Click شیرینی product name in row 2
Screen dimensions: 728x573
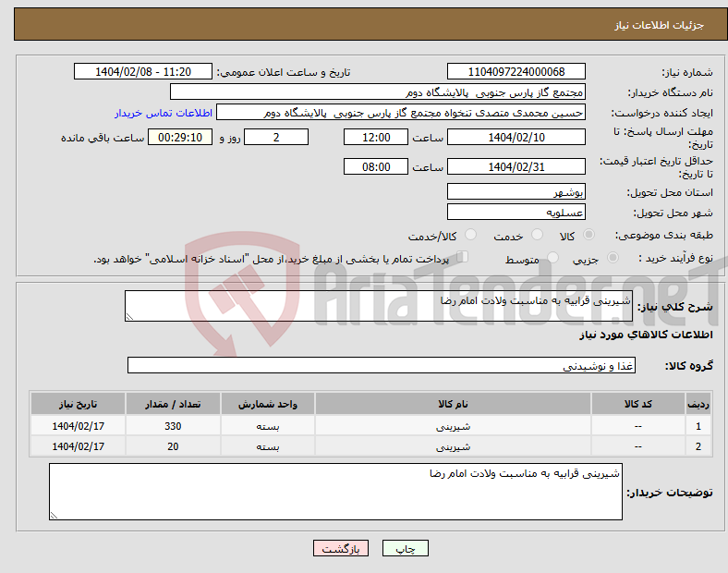point(453,446)
